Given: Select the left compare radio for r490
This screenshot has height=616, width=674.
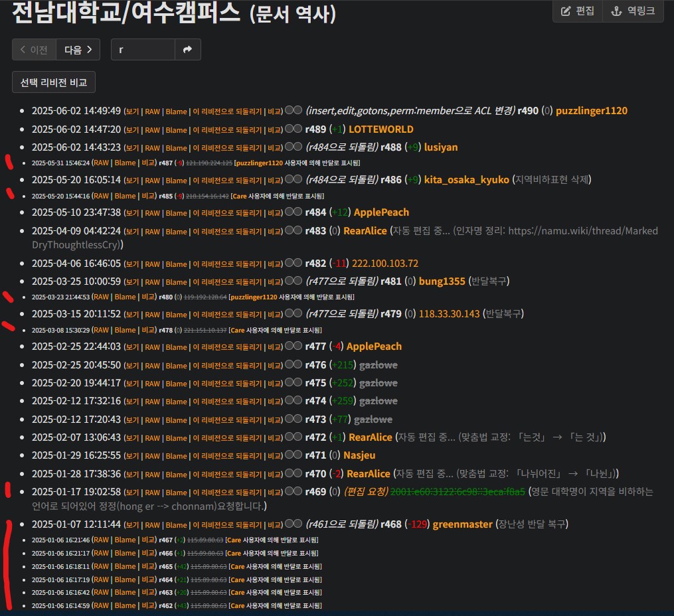Looking at the screenshot, I should [288, 110].
